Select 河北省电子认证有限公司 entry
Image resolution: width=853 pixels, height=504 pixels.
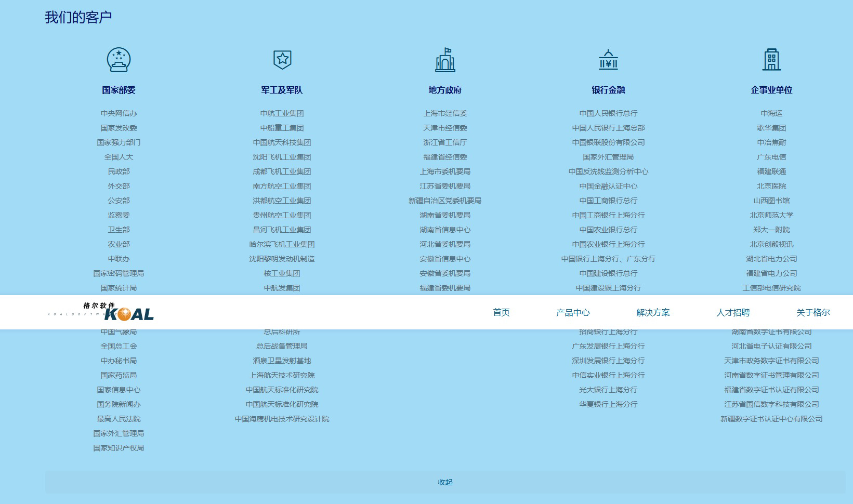click(771, 346)
